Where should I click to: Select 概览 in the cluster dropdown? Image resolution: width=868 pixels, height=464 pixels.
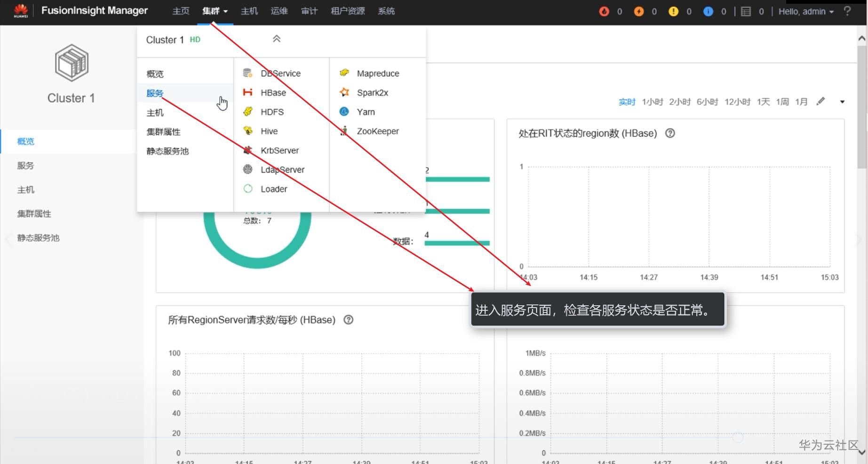click(155, 74)
